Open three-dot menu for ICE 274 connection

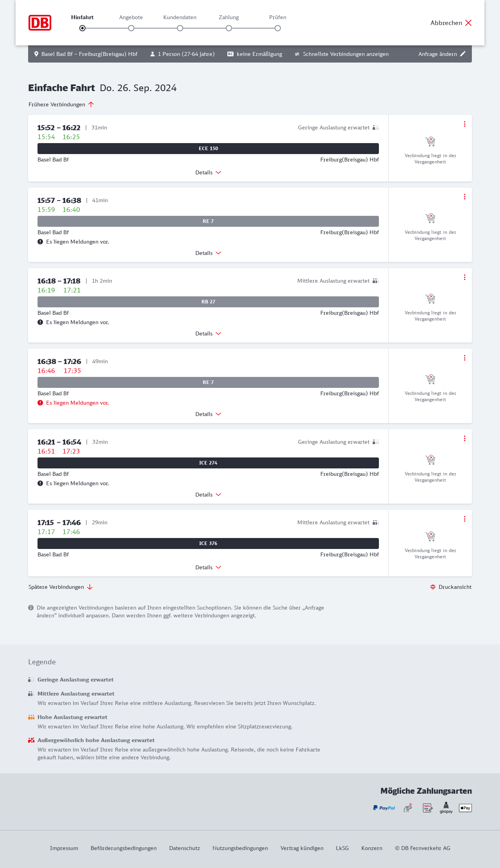464,438
